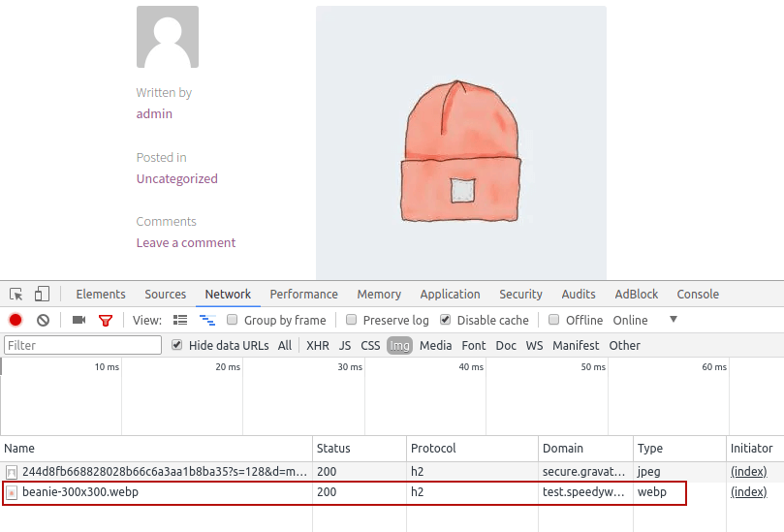Filter requests by Other

tap(624, 346)
